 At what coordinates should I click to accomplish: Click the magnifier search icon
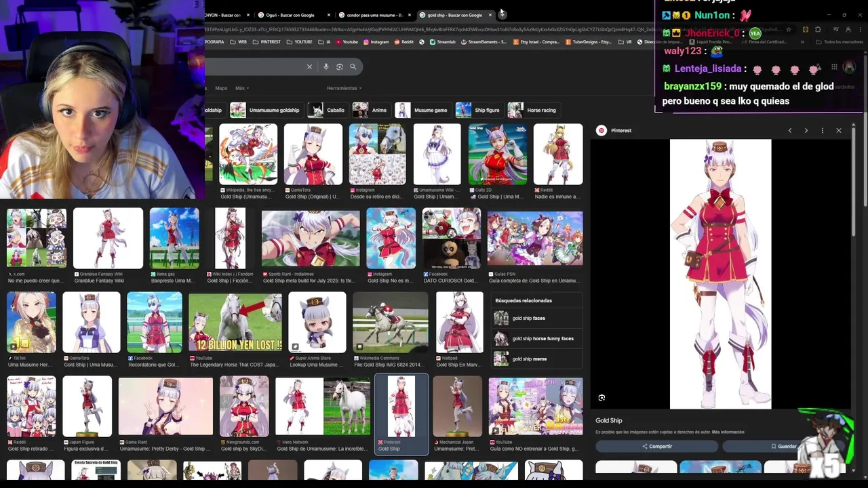[353, 66]
